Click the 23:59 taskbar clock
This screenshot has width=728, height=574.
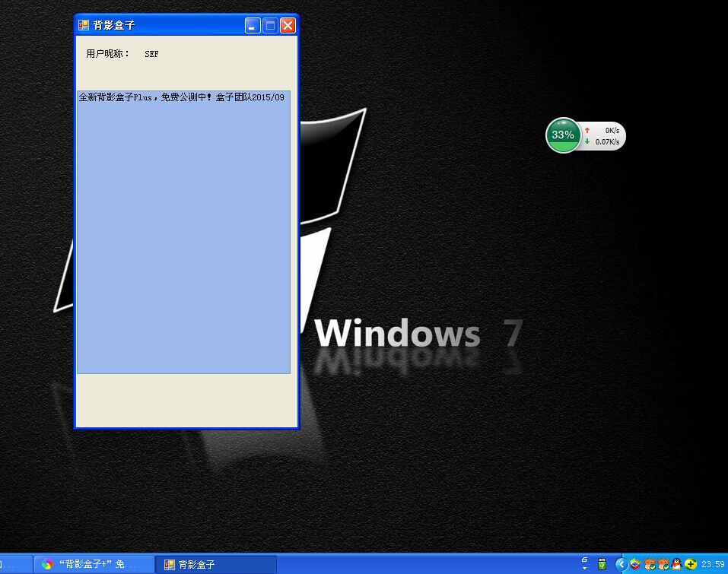click(x=713, y=564)
